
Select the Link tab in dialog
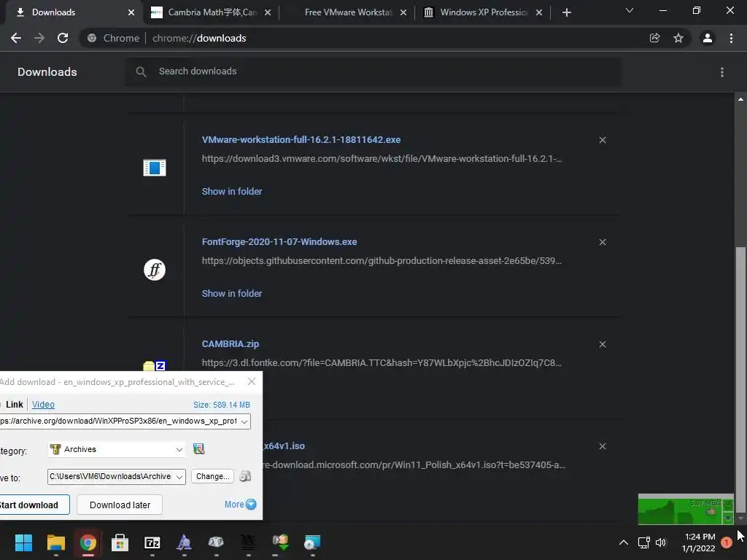tap(15, 404)
